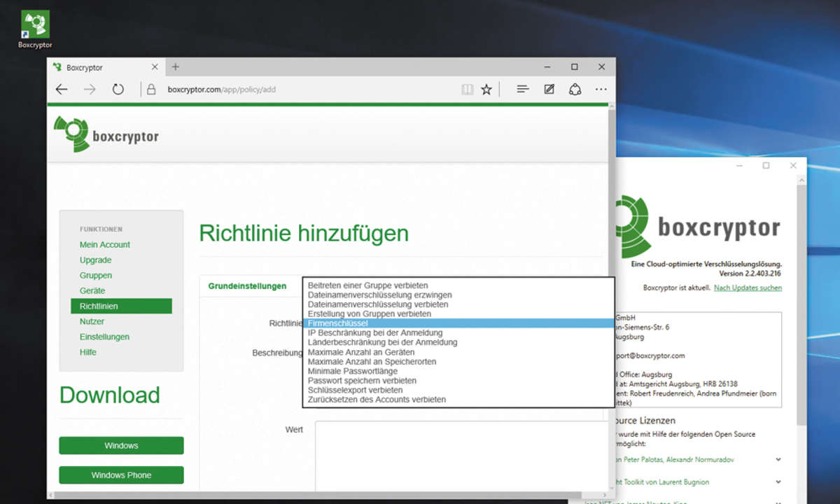Open the web note pen icon

pyautogui.click(x=549, y=90)
